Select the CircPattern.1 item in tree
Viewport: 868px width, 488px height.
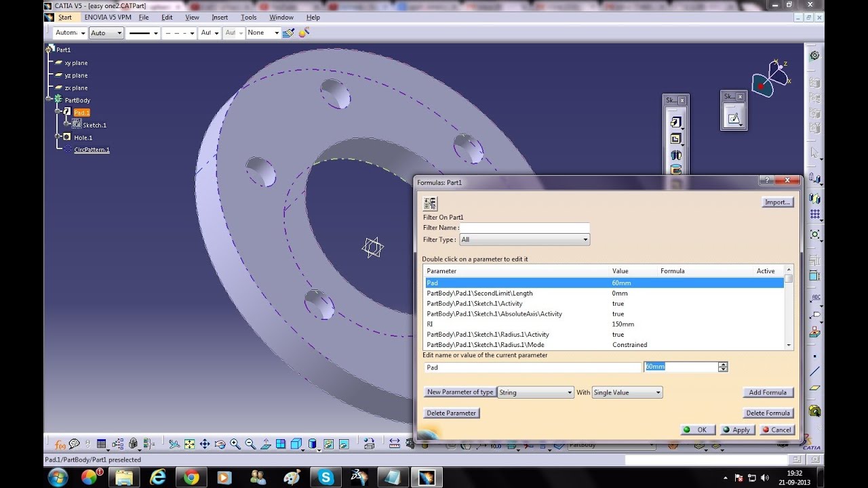(92, 150)
